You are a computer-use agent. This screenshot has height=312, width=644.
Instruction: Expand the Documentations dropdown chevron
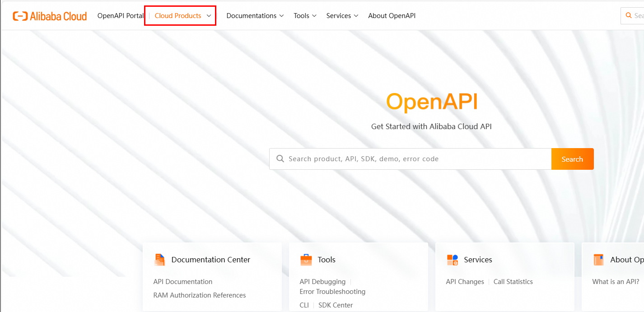pyautogui.click(x=281, y=16)
